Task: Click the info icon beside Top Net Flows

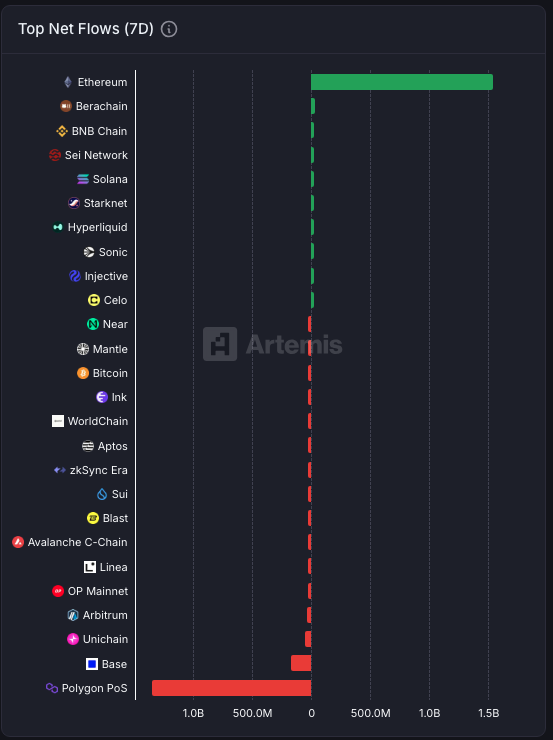Action: [169, 29]
